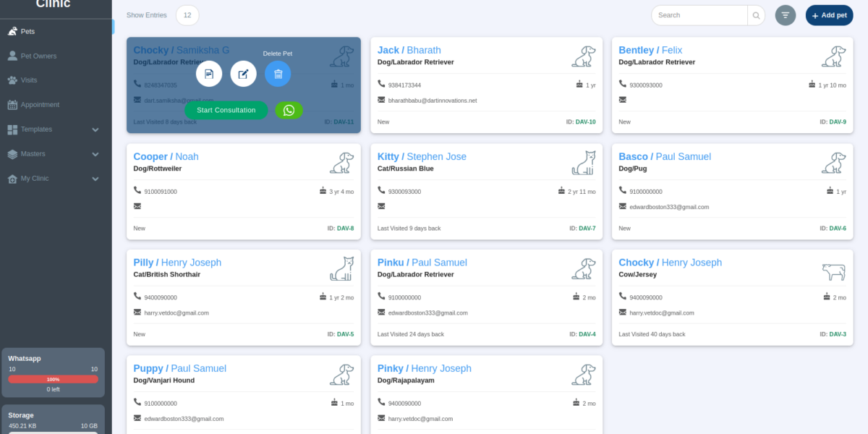Viewport: 868px width, 434px height.
Task: Click the document records icon on Chocky's card
Action: click(209, 74)
